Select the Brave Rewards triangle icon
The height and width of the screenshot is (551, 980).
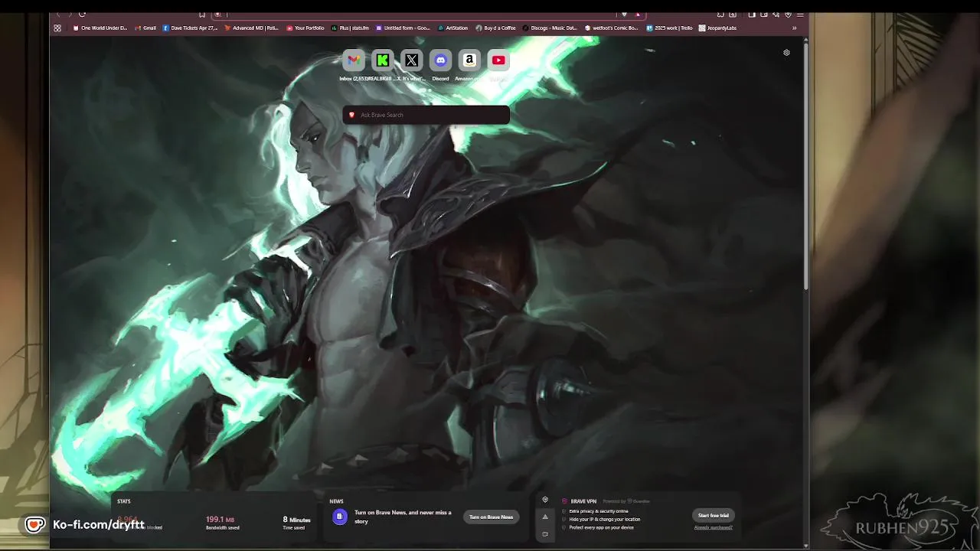545,517
